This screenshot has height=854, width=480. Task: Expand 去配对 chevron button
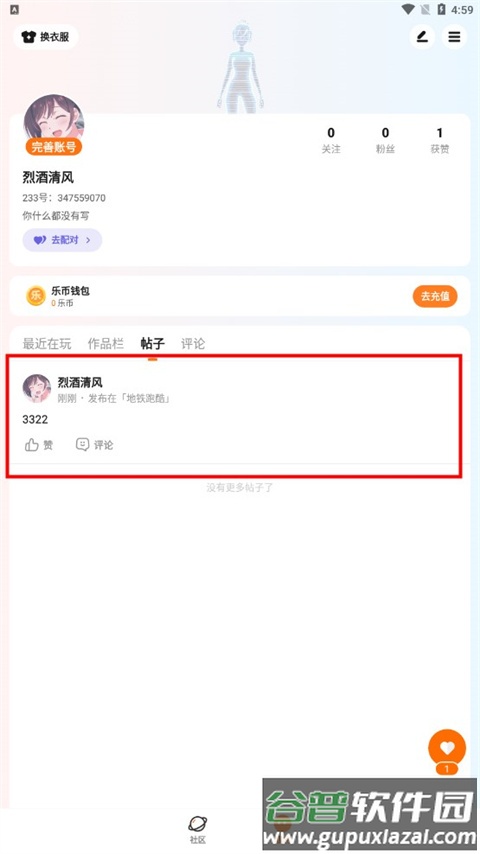pyautogui.click(x=62, y=240)
